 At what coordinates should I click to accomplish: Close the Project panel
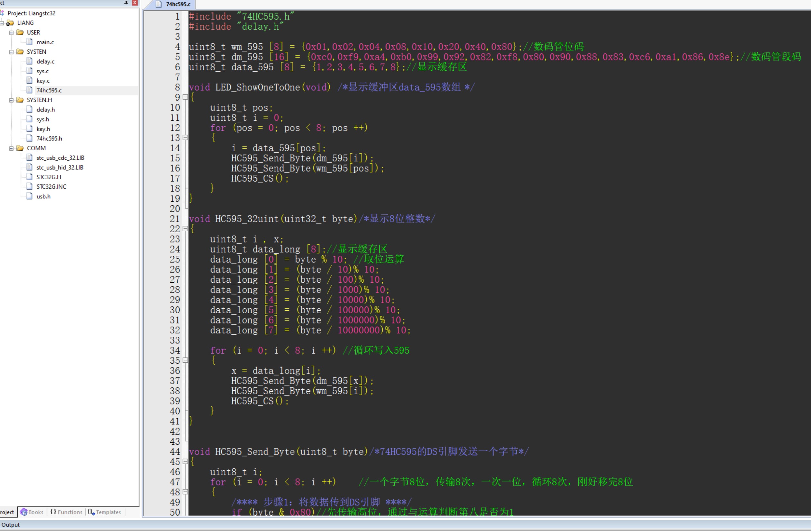[x=135, y=3]
